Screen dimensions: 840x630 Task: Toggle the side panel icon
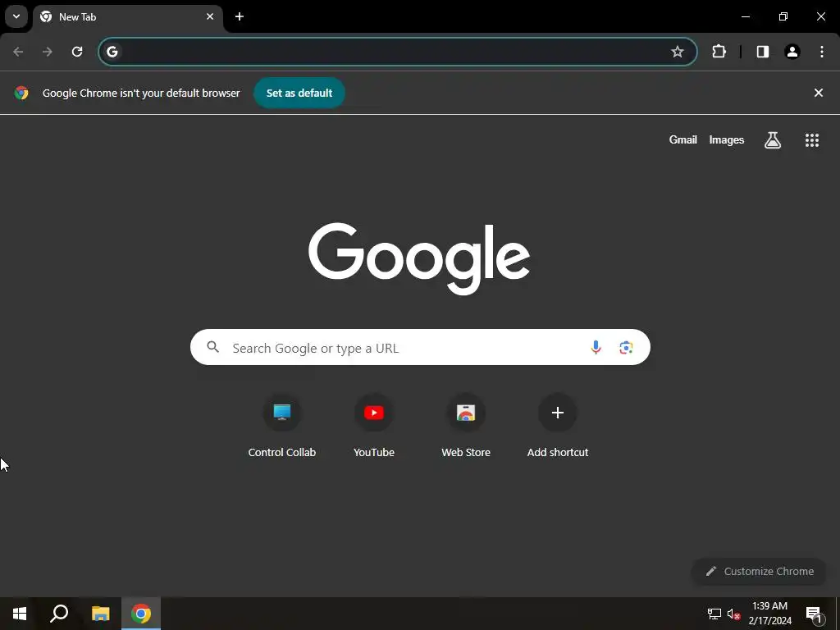click(763, 52)
